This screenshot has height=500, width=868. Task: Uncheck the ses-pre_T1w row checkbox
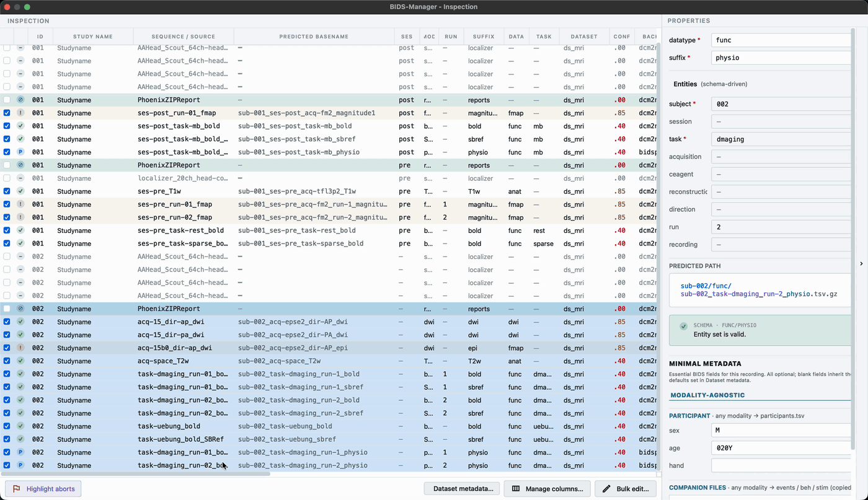click(x=7, y=191)
